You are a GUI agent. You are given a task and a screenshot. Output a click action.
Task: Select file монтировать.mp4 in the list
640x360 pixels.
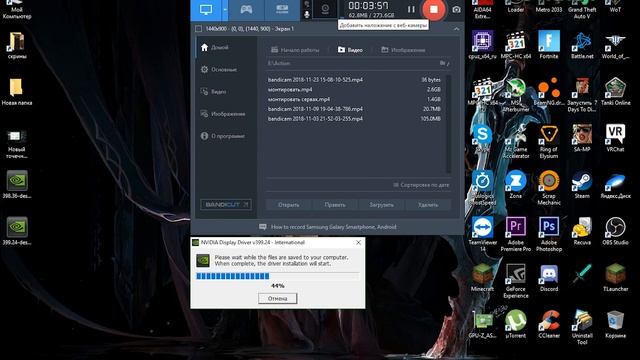click(354, 89)
